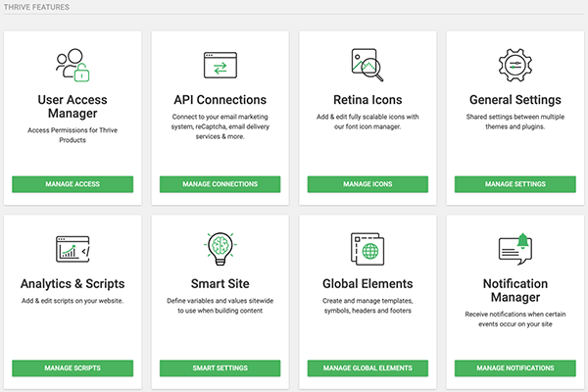Viewport: 588px width, 392px height.
Task: Open Manage Connections button
Action: (x=220, y=184)
